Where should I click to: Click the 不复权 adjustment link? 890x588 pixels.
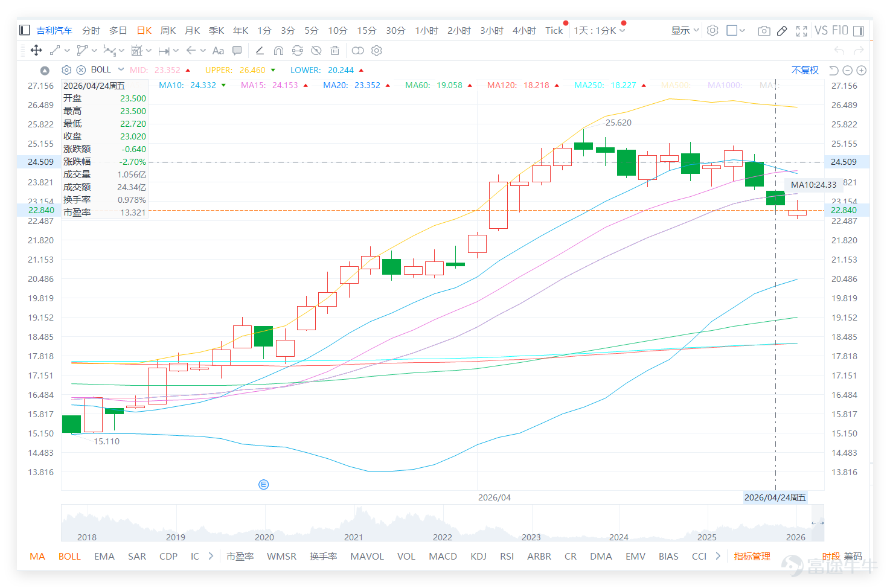click(805, 71)
